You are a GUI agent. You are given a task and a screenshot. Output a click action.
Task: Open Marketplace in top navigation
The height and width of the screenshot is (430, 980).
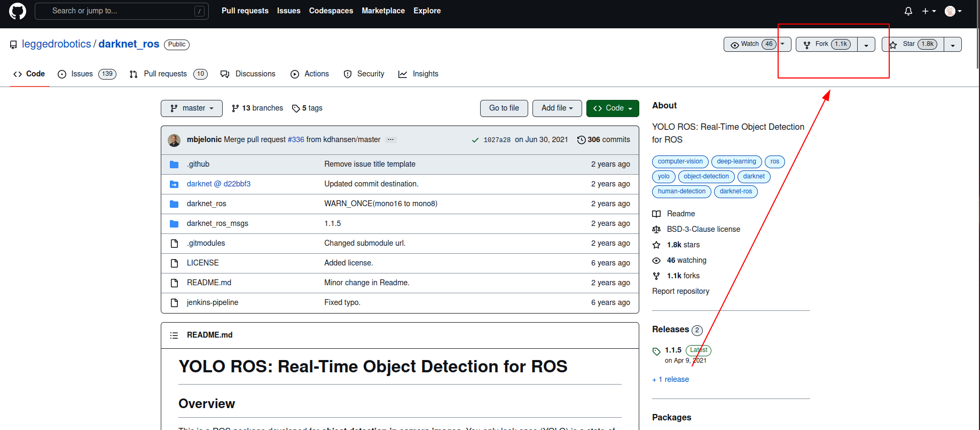[383, 11]
